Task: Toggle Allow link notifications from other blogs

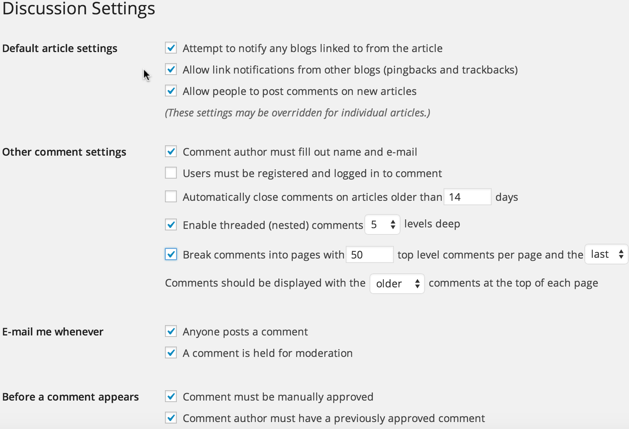Action: coord(171,69)
